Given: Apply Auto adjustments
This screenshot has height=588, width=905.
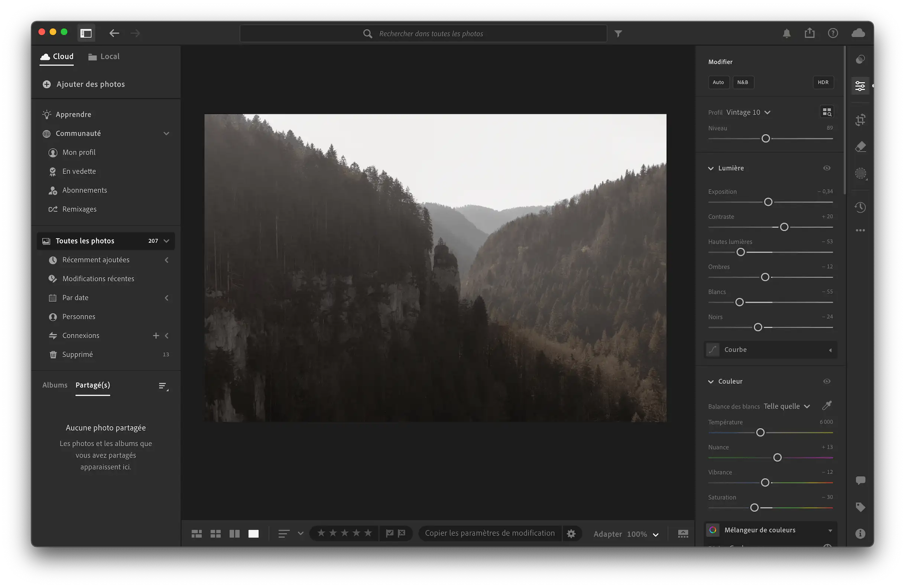Looking at the screenshot, I should click(x=718, y=82).
